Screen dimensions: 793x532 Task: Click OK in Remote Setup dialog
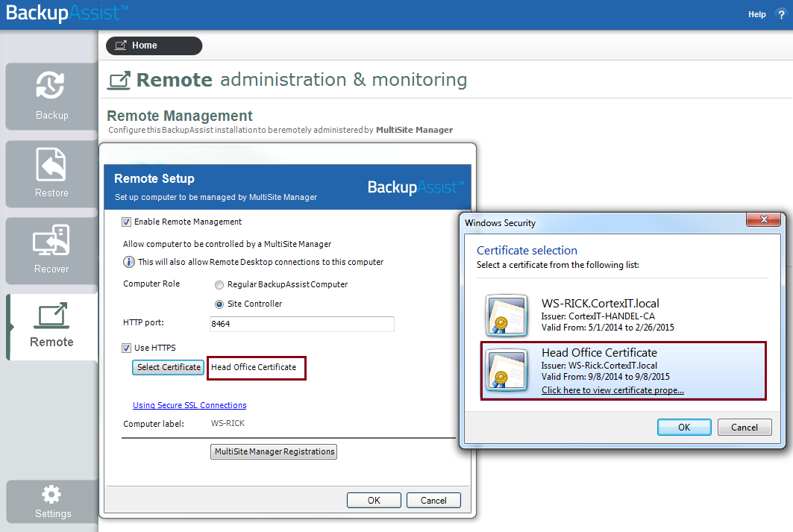[x=374, y=500]
